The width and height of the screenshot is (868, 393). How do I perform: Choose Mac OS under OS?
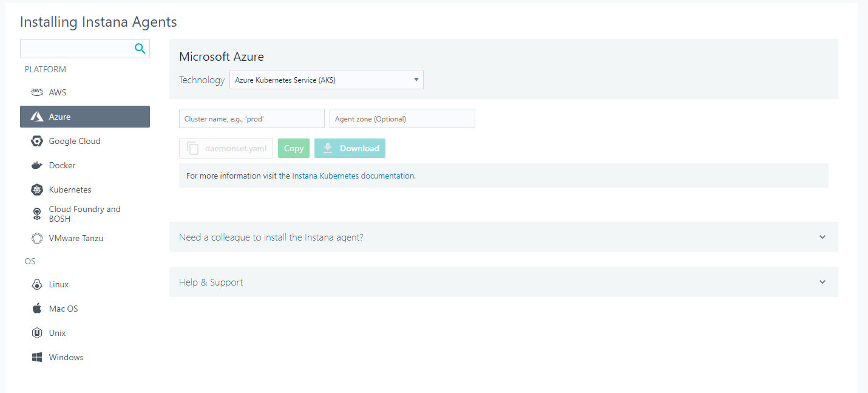tap(85, 309)
